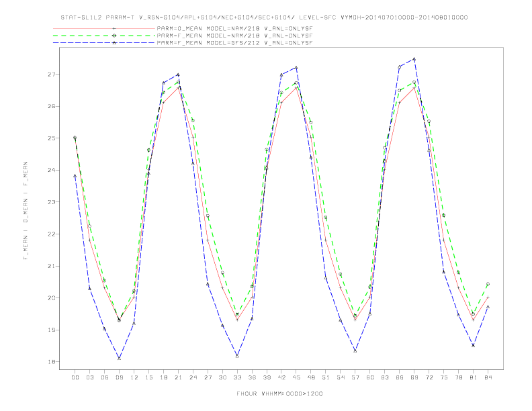Image resolution: width=532 pixels, height=411 pixels.
Task: Click blue GFS triangle marker at hour 00
Action: (x=75, y=176)
